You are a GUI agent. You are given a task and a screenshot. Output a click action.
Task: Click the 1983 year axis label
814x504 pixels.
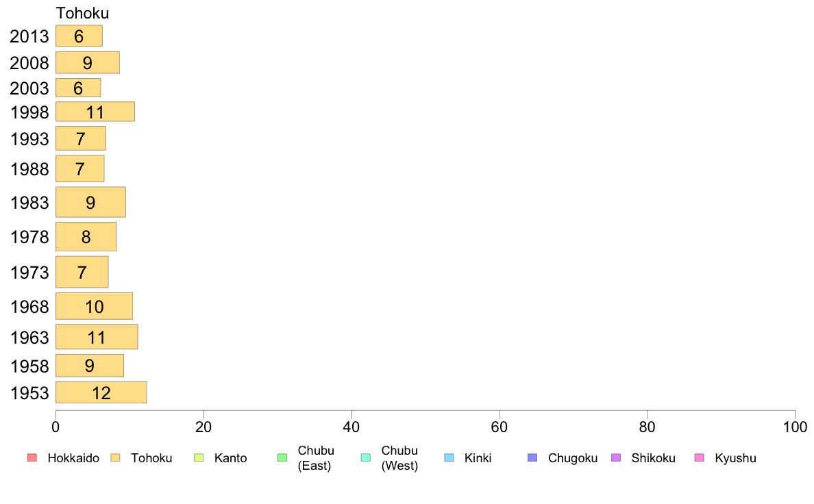tap(29, 203)
